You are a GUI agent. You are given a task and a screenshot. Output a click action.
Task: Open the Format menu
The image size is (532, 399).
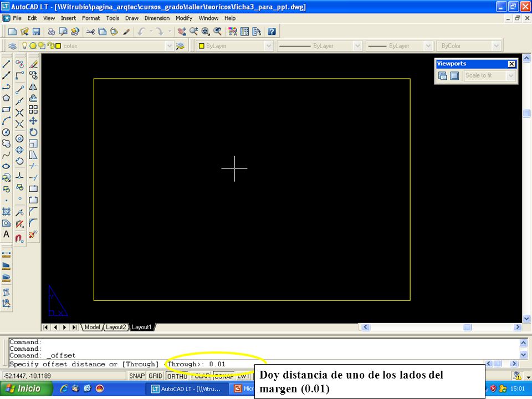click(x=91, y=18)
